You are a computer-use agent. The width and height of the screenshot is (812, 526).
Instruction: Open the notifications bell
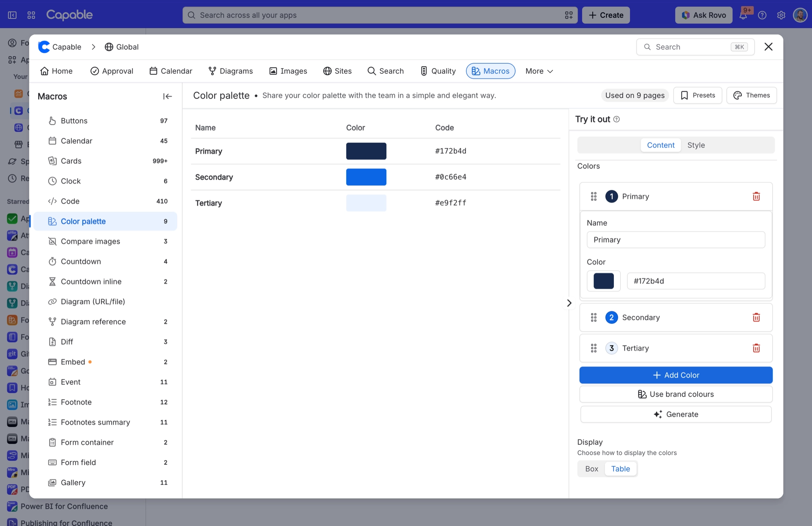743,15
